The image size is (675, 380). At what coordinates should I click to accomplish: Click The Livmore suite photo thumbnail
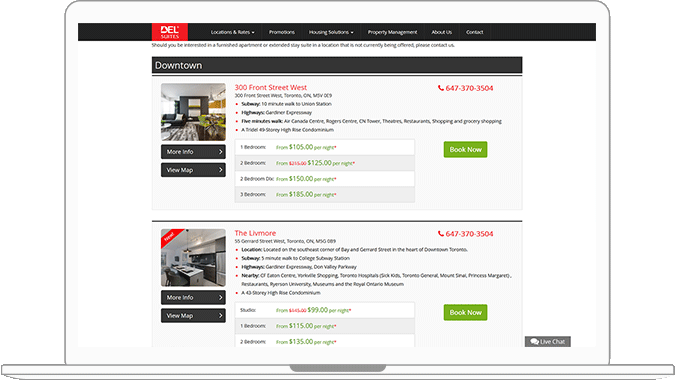pos(193,258)
